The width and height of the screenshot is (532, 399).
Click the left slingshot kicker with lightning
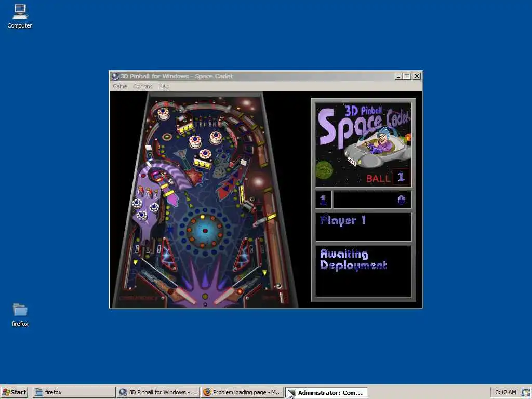tap(169, 254)
